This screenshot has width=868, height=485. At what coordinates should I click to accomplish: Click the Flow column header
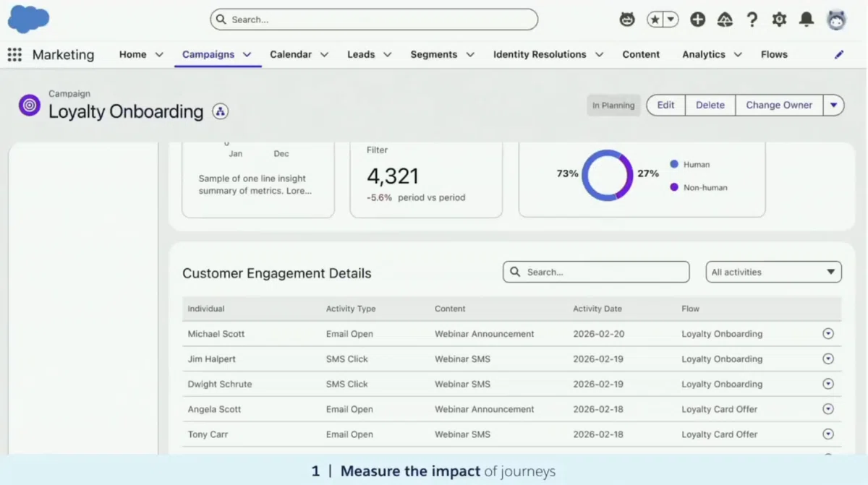[x=691, y=309]
